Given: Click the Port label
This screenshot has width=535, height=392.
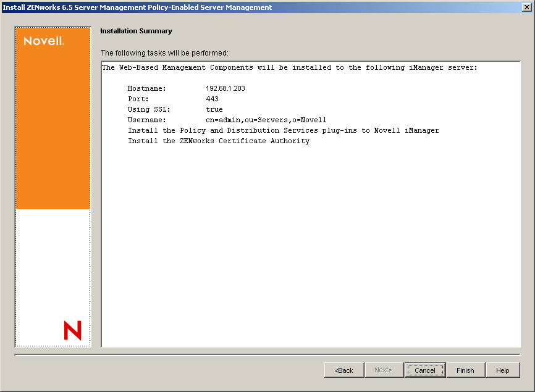Looking at the screenshot, I should tap(138, 99).
